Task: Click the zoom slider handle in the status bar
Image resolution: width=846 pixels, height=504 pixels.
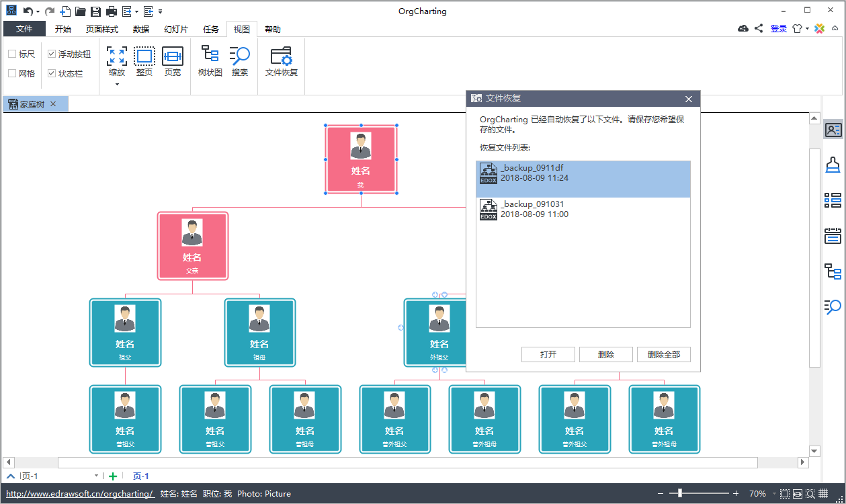Action: click(680, 494)
